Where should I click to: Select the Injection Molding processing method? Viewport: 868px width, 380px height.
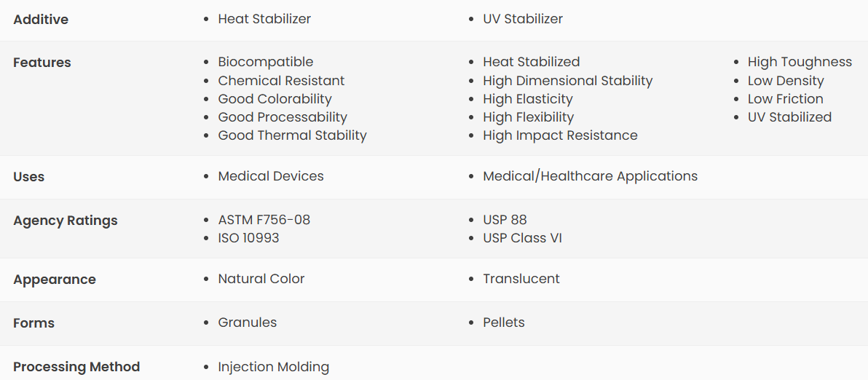click(x=274, y=367)
